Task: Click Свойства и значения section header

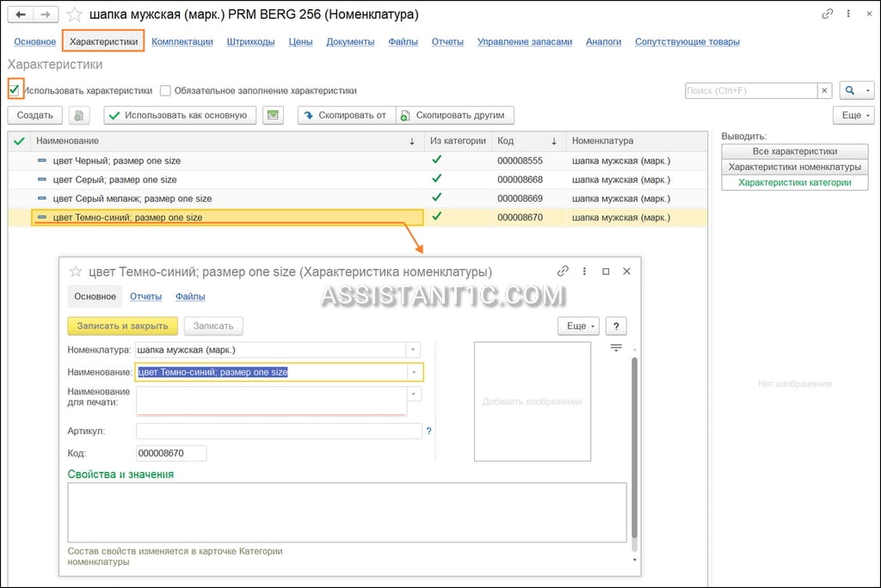Action: tap(120, 475)
